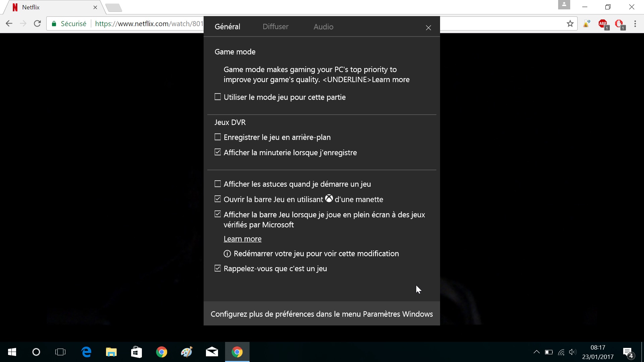This screenshot has height=362, width=644.
Task: Click the Mail icon in taskbar
Action: [212, 352]
